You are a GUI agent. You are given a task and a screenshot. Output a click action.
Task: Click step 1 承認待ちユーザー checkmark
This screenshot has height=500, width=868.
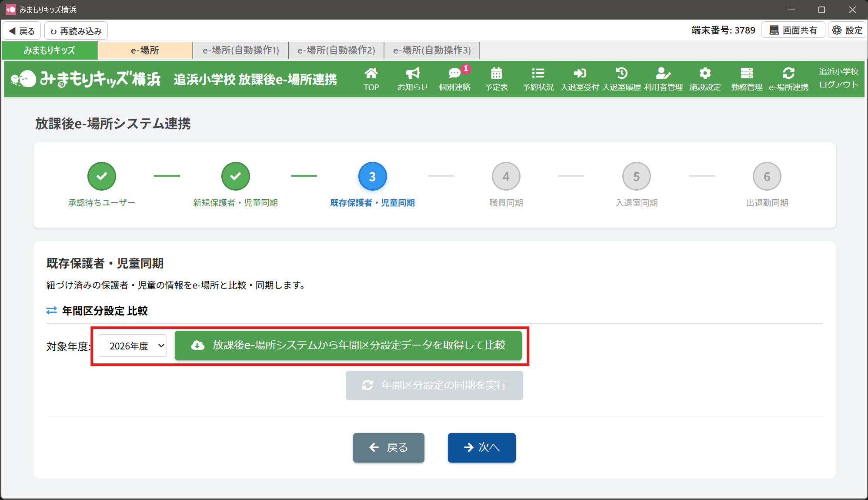(x=102, y=177)
